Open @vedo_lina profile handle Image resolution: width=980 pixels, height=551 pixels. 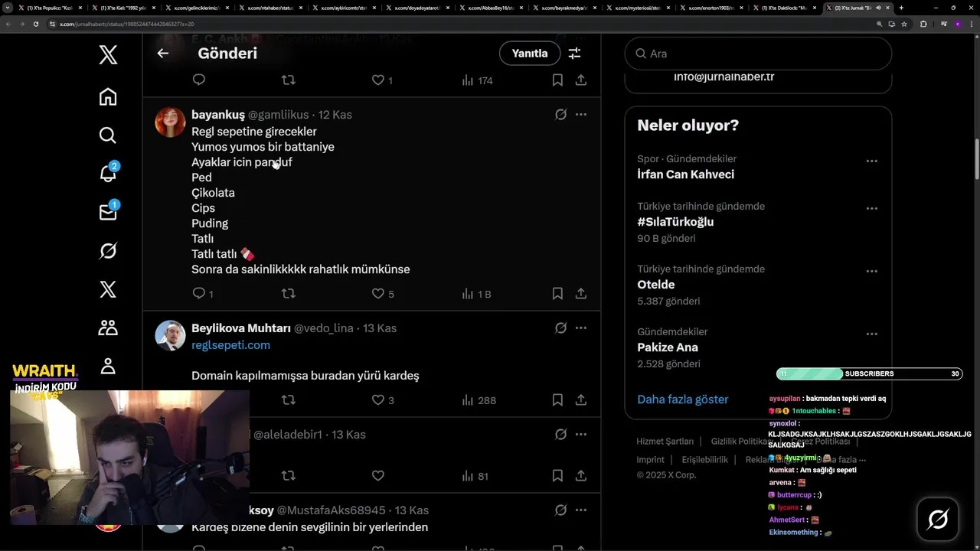[323, 328]
